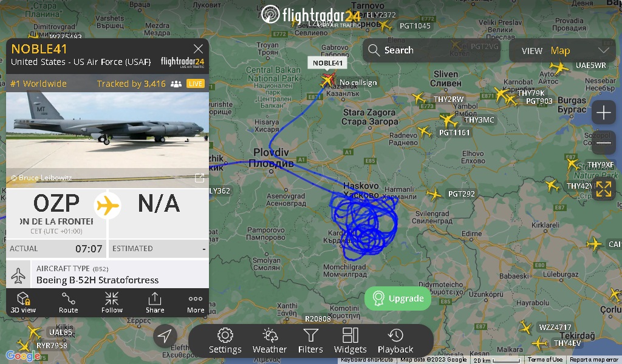This screenshot has height=364, width=622.
Task: Open the Weather layer options
Action: coord(269,340)
